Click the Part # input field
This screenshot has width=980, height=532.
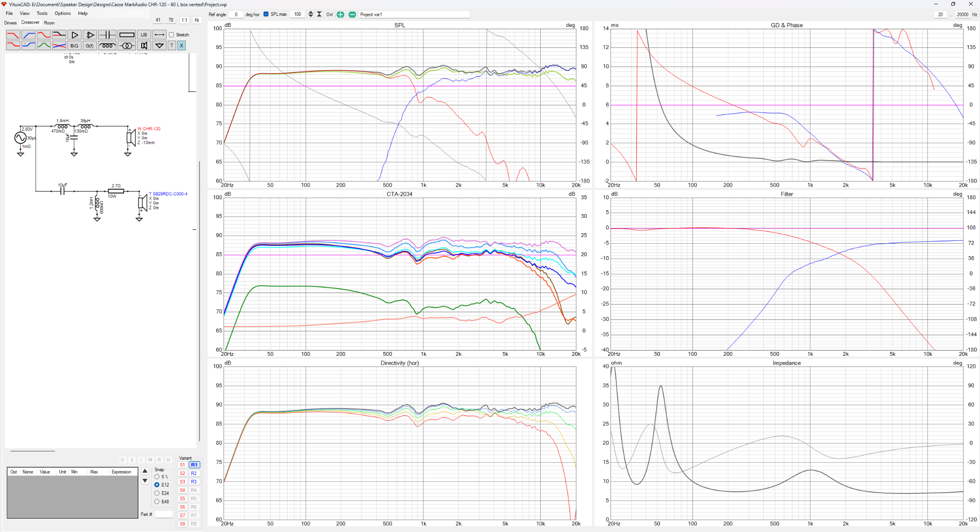pos(164,514)
